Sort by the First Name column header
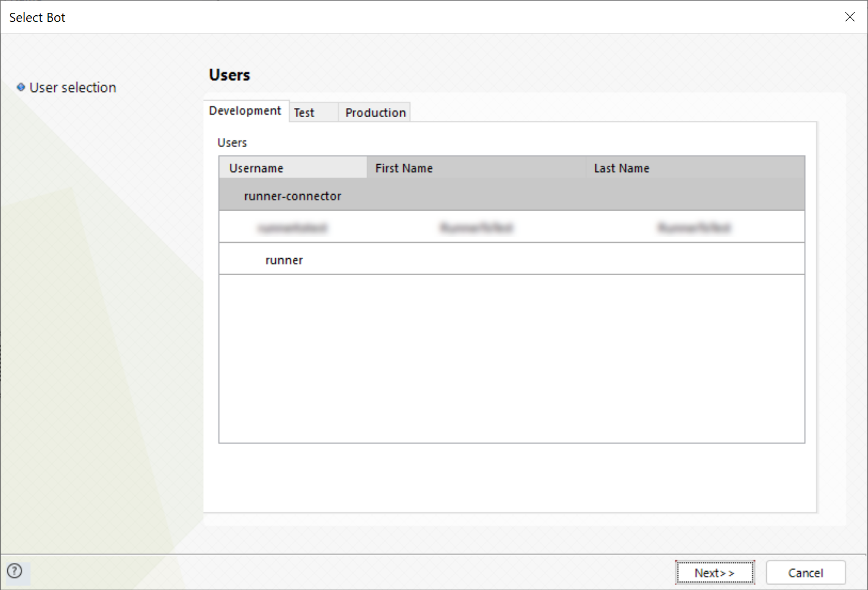 476,168
